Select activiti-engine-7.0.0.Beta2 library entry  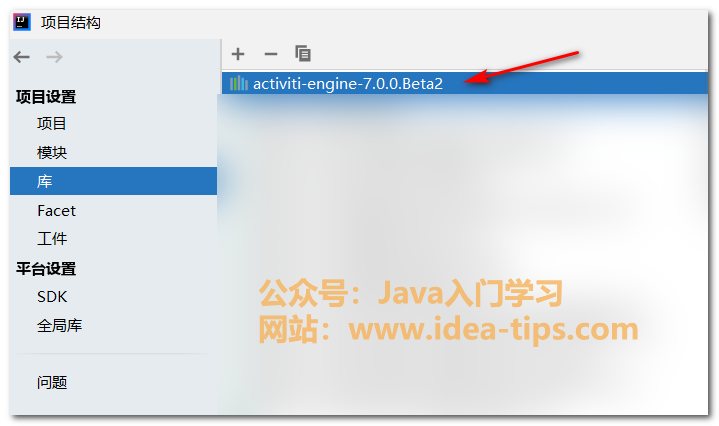click(465, 83)
